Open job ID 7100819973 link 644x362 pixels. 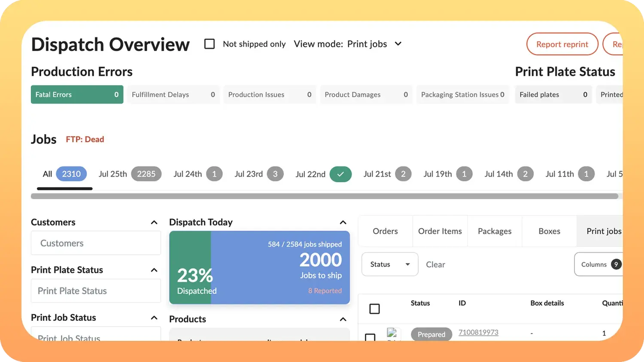(478, 332)
